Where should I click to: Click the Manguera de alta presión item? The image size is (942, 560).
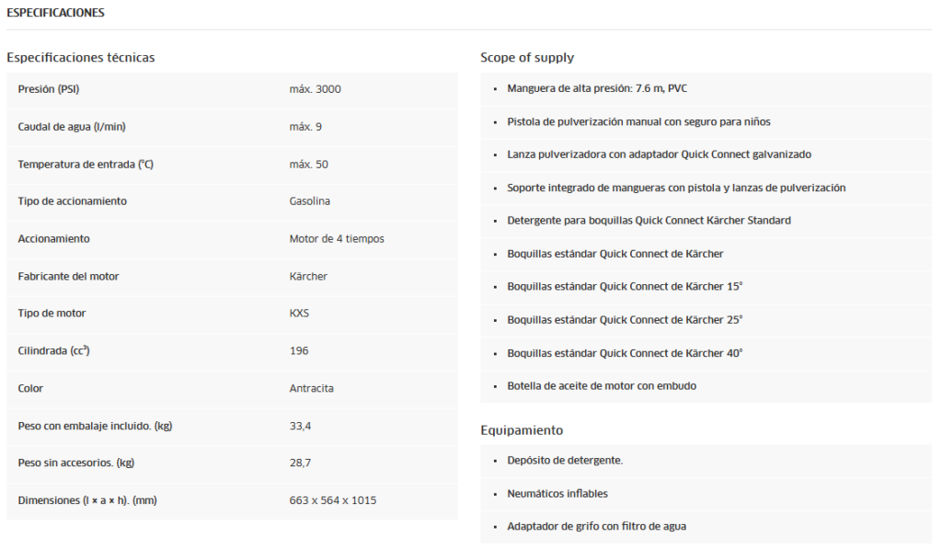click(x=597, y=88)
